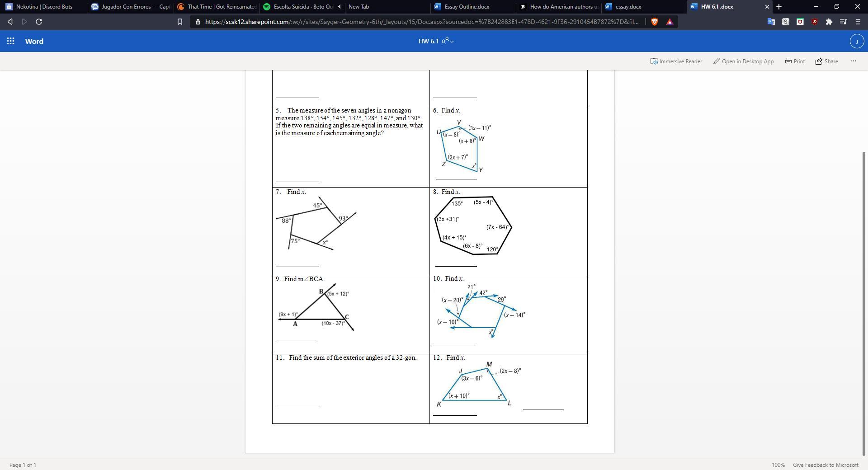Go forward to the next page
The height and width of the screenshot is (470, 868).
(24, 22)
